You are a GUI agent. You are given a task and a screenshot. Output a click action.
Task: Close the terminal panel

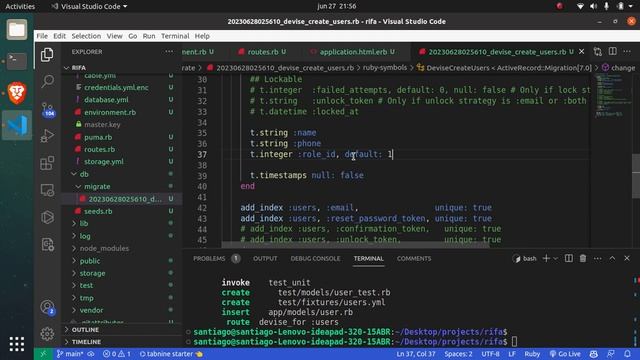coord(627,258)
